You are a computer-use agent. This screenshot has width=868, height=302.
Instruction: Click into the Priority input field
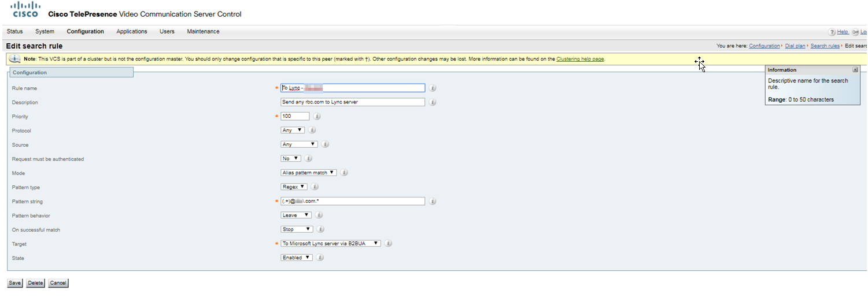pos(295,116)
